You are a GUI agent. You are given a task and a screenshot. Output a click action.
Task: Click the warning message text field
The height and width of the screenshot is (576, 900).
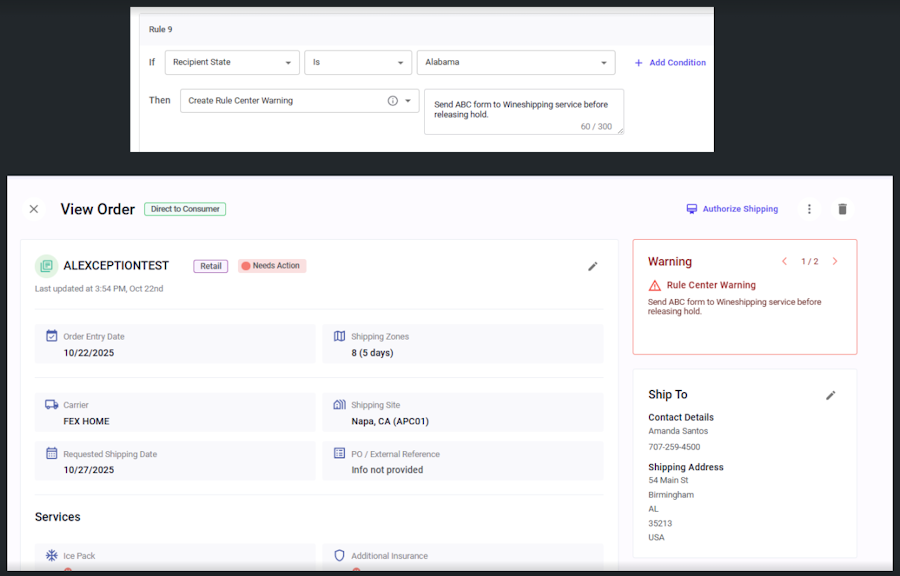click(x=523, y=111)
